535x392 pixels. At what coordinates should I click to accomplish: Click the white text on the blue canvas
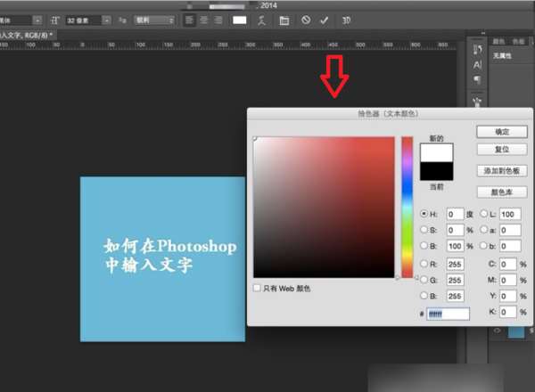[170, 256]
